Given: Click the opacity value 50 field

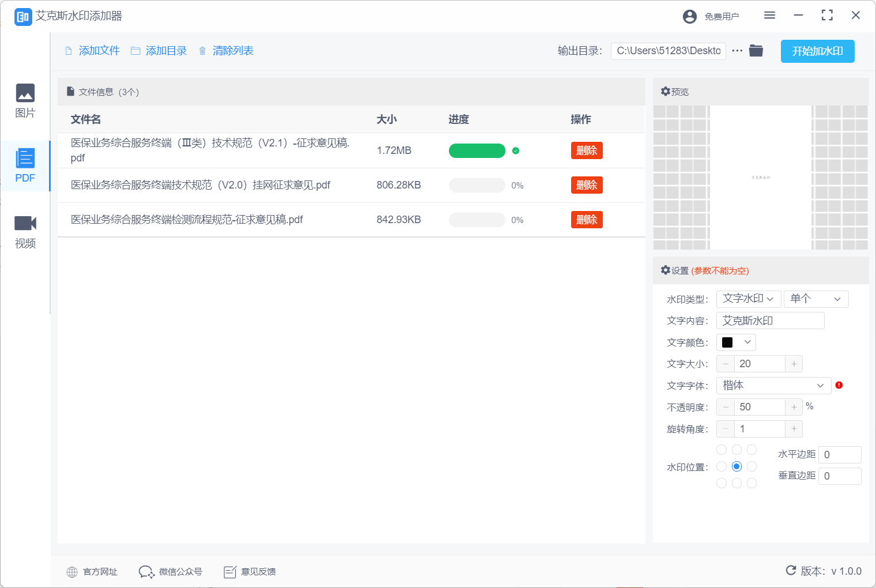Looking at the screenshot, I should pos(760,407).
